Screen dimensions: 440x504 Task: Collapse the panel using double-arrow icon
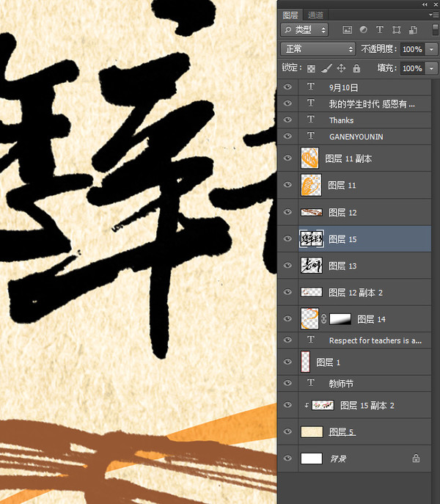point(425,4)
